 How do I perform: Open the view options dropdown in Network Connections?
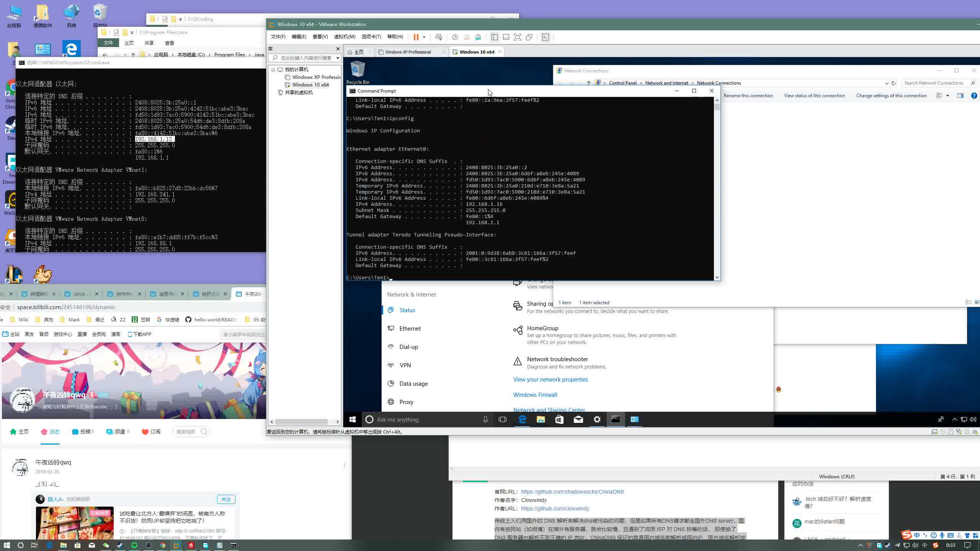pyautogui.click(x=947, y=96)
